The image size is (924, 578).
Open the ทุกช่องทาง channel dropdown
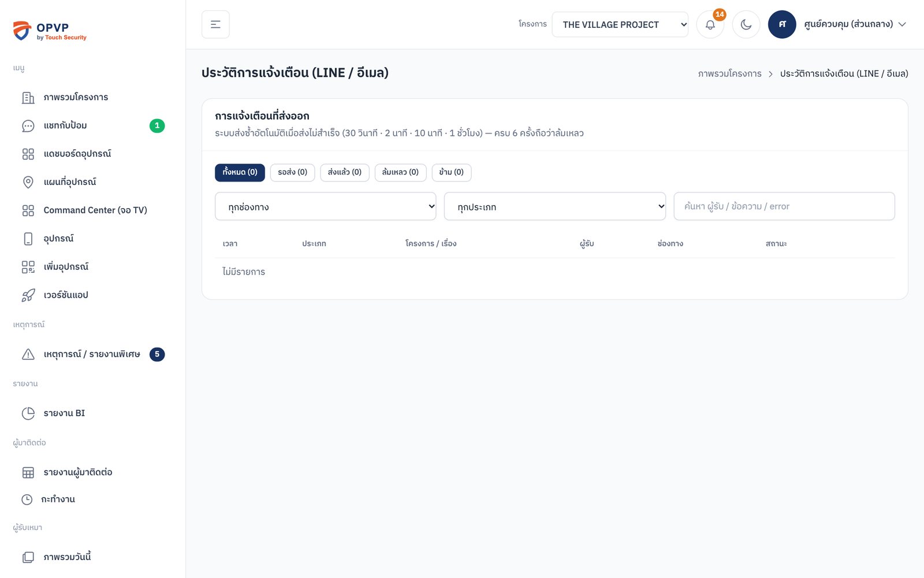[x=326, y=206]
